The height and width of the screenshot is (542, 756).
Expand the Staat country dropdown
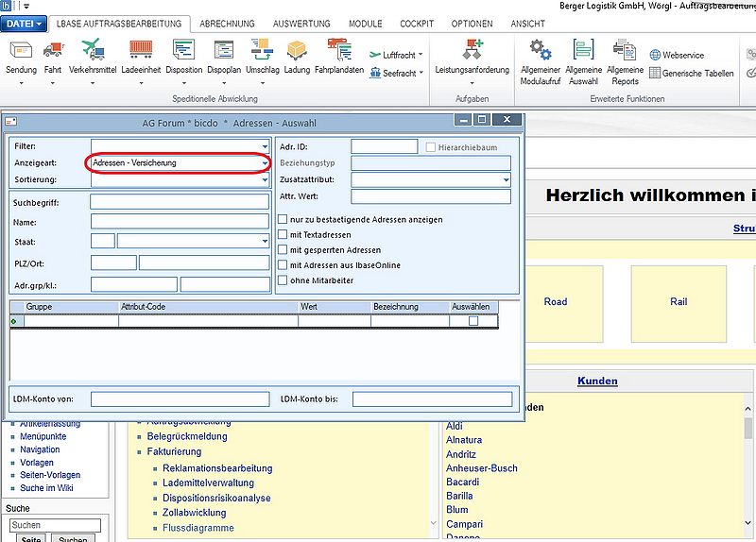click(x=265, y=241)
